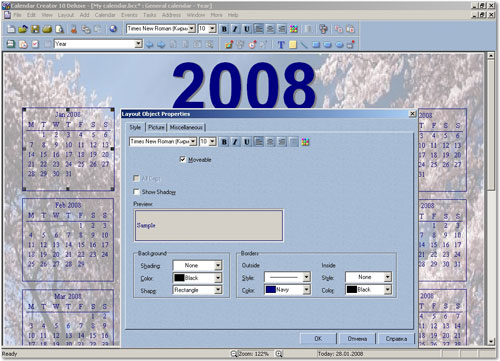
Task: Click the Copy icon in main toolbar
Action: pyautogui.click(x=86, y=29)
